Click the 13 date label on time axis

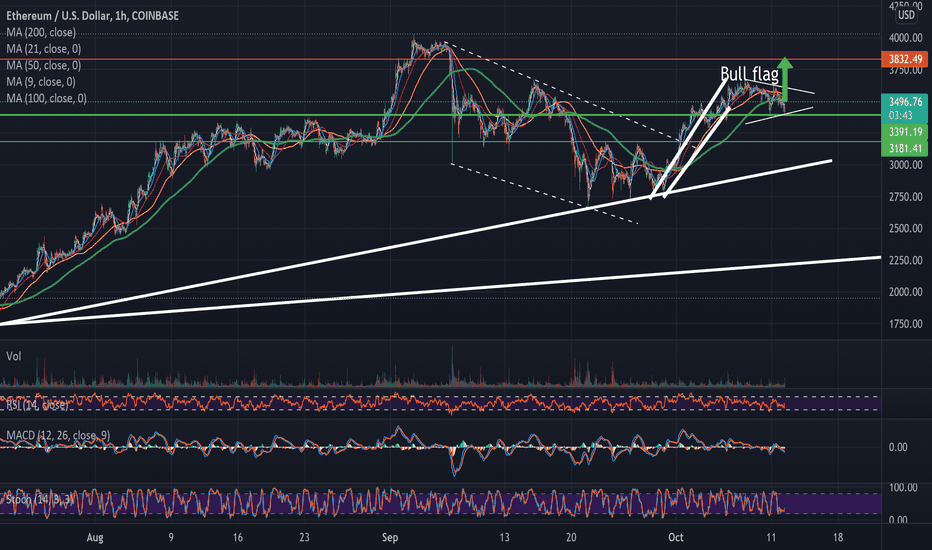(x=504, y=538)
